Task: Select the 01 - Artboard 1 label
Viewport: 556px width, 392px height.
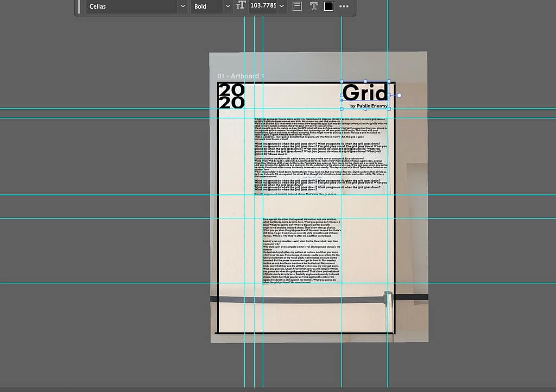Action: coord(240,76)
